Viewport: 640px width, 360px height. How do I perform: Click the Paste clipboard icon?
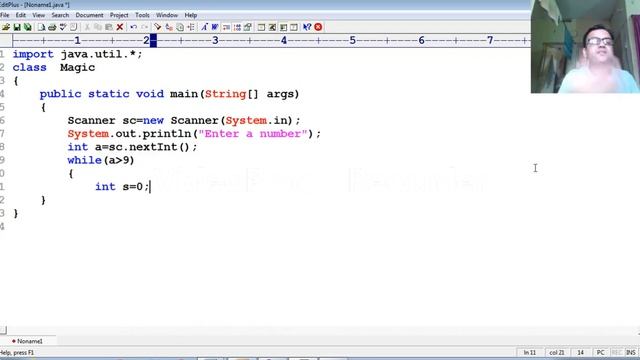[109, 27]
